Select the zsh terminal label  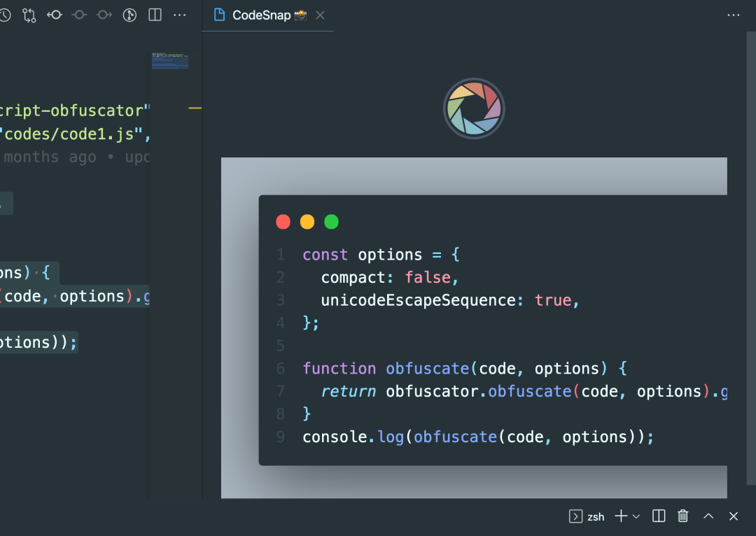click(x=596, y=516)
